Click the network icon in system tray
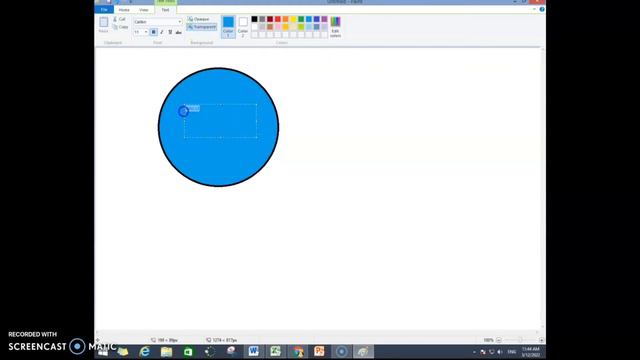 [491, 352]
